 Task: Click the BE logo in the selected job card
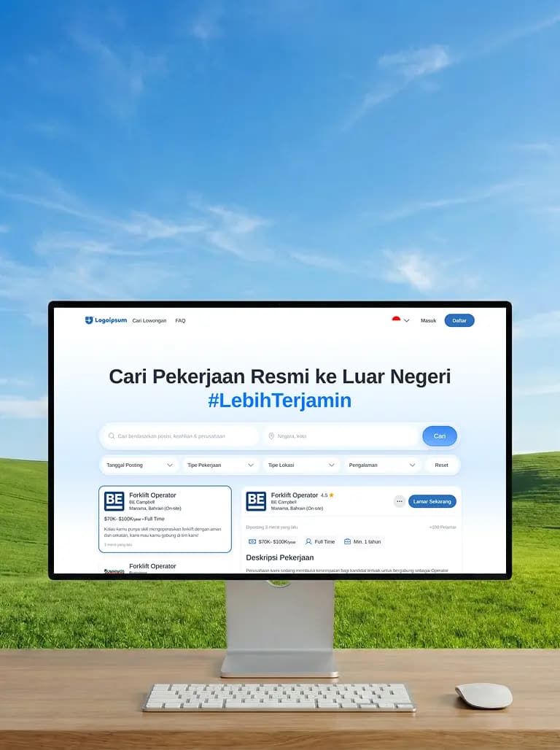click(114, 501)
